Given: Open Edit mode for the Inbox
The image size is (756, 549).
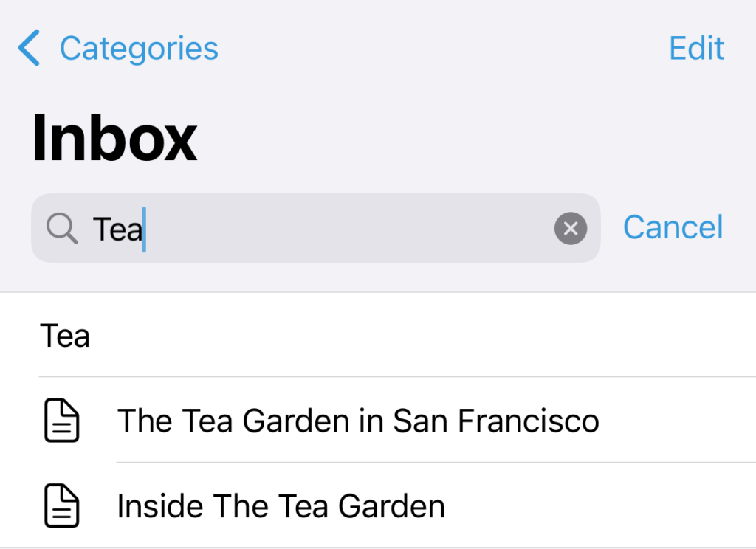Looking at the screenshot, I should tap(696, 48).
